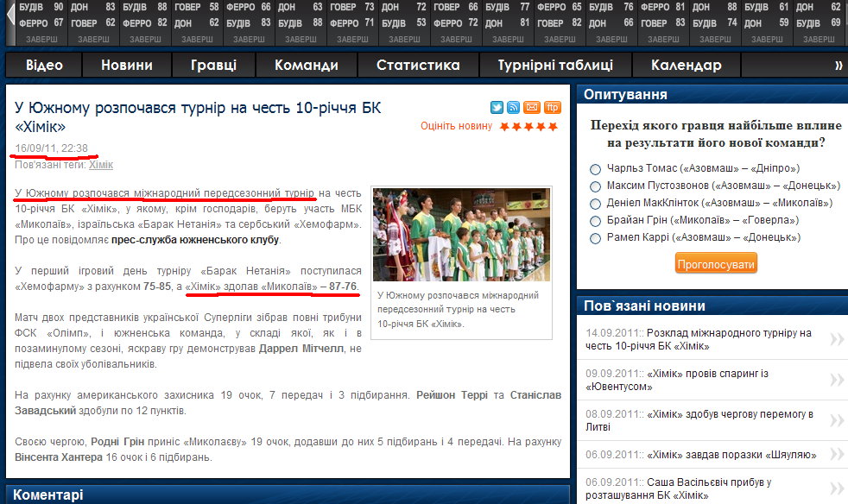This screenshot has height=504, width=848.
Task: Click the Оцініть новину rating label
Action: [x=457, y=126]
